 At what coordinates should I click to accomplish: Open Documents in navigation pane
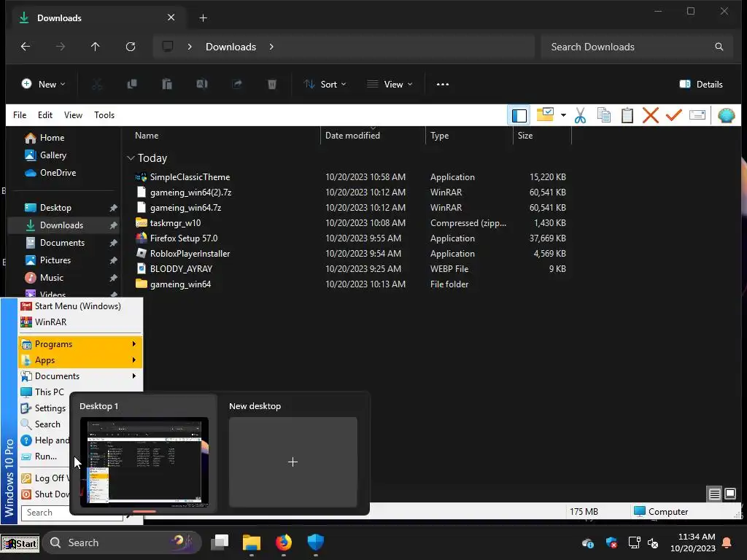tap(63, 243)
